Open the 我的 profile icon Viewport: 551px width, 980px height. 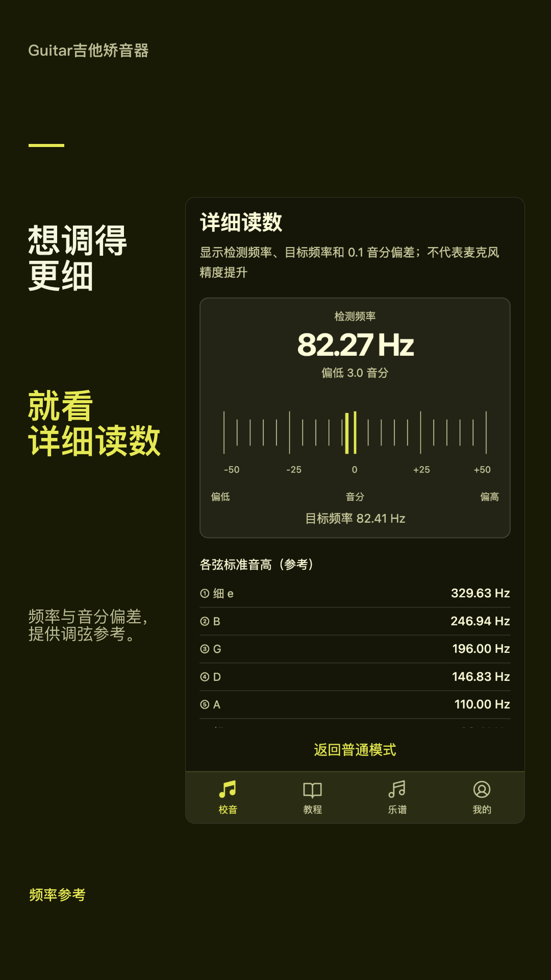(x=482, y=789)
